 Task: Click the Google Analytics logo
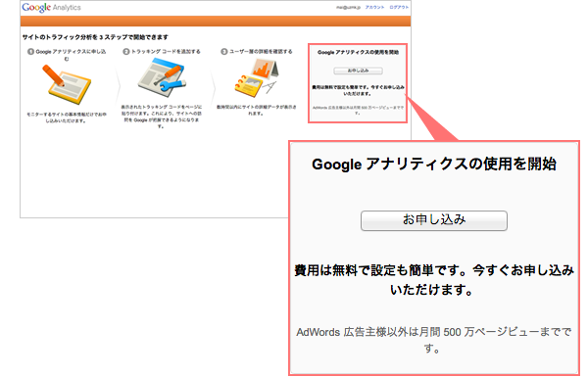[51, 8]
